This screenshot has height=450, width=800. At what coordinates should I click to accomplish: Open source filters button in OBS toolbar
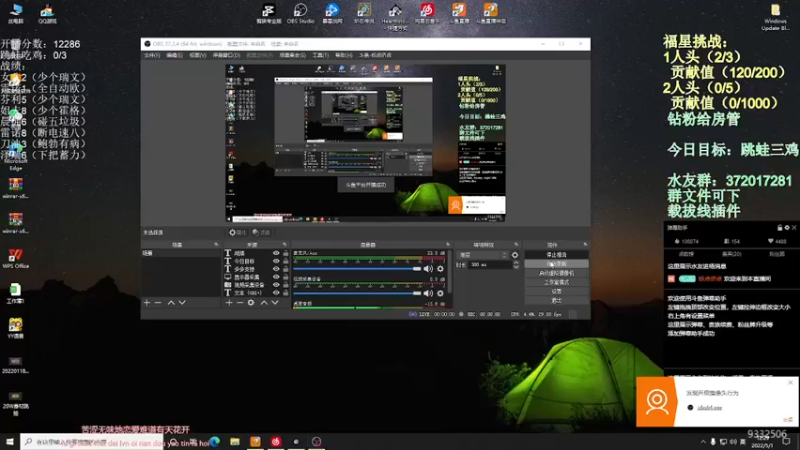click(261, 233)
